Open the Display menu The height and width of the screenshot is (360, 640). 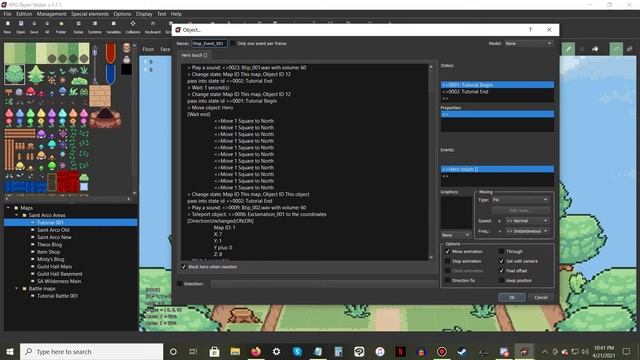[144, 14]
